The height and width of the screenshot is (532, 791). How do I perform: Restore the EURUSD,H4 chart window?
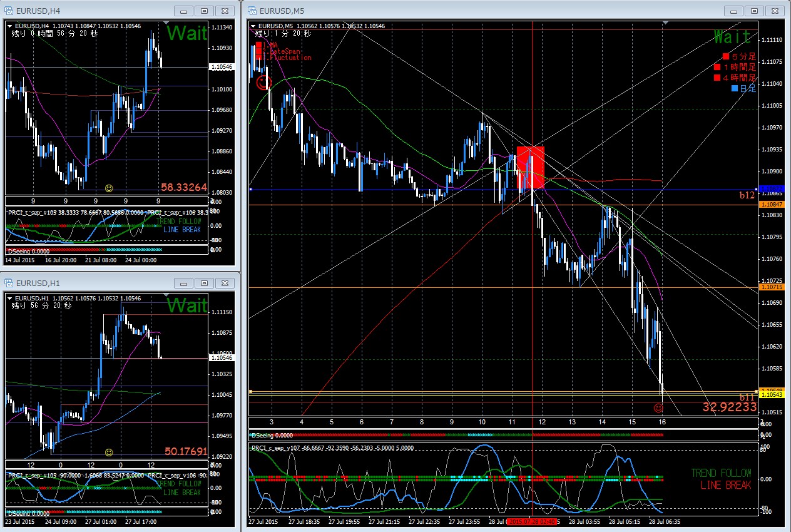[204, 11]
